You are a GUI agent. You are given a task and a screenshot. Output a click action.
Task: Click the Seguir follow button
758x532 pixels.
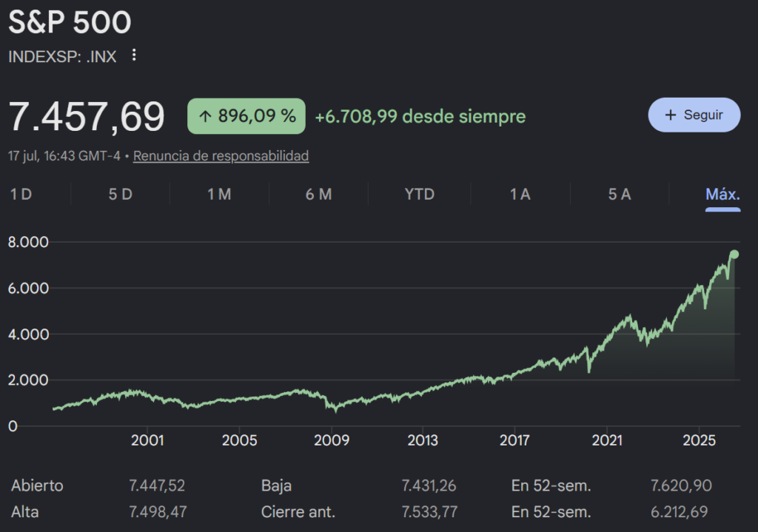coord(694,115)
